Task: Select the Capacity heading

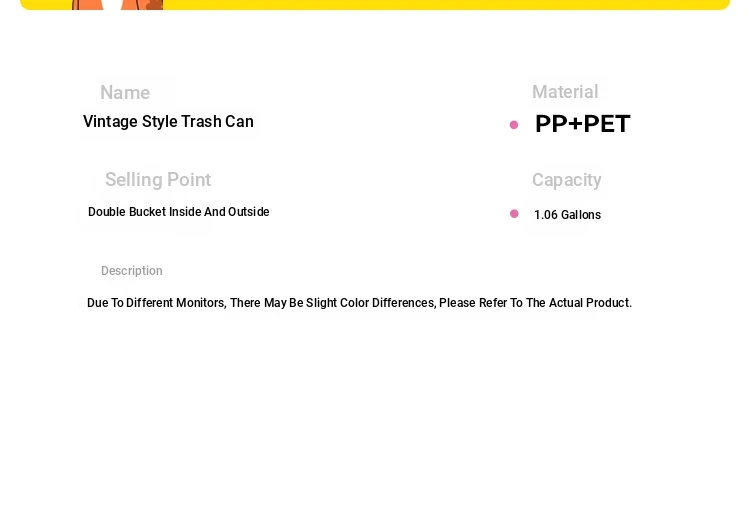Action: pos(567,180)
